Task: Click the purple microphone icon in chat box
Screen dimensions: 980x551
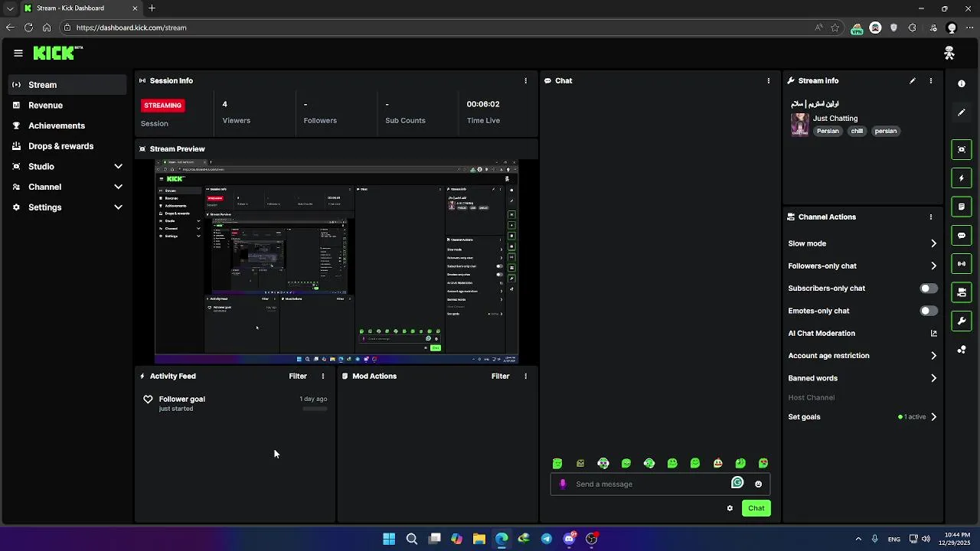Action: pos(563,484)
